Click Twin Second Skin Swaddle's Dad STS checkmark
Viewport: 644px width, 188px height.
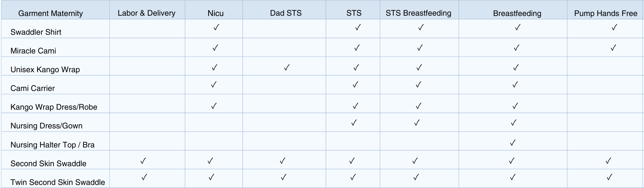pos(283,177)
